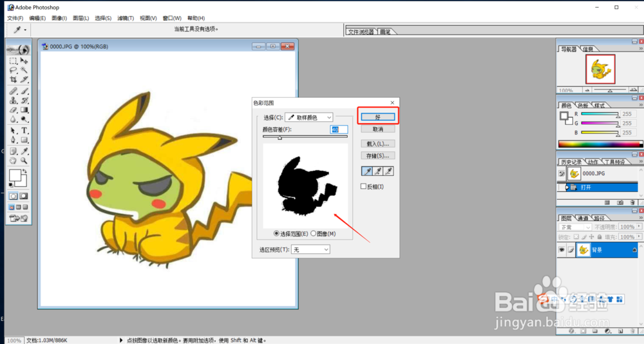
Task: Select the Dodge tool
Action: pos(24,119)
